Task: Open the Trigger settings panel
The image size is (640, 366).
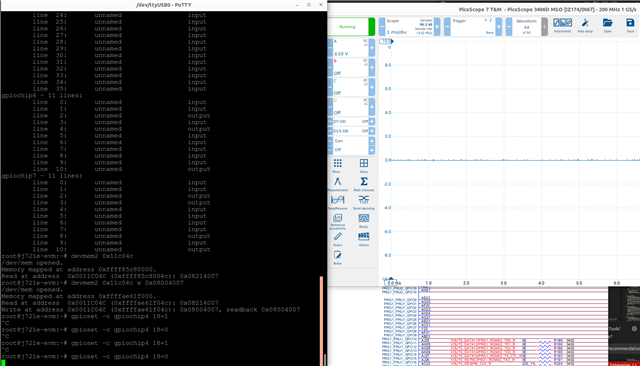Action: coord(473,27)
